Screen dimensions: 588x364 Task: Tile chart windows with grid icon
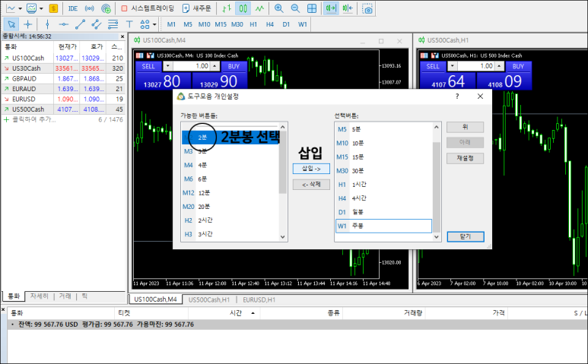point(312,8)
